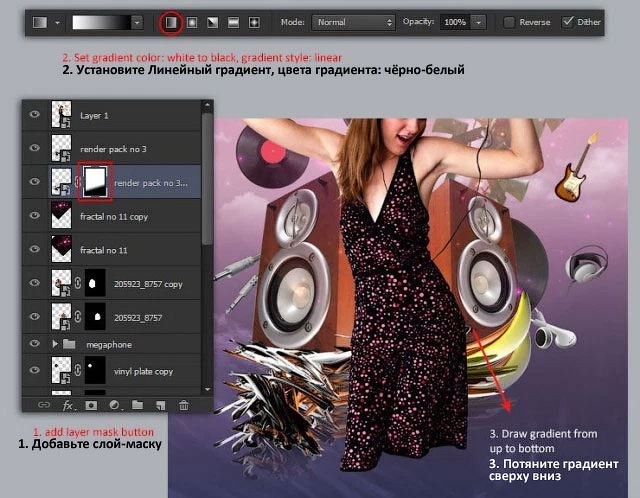Hide the Layer 1 layer
Viewport: 640px width, 498px height.
click(x=35, y=114)
